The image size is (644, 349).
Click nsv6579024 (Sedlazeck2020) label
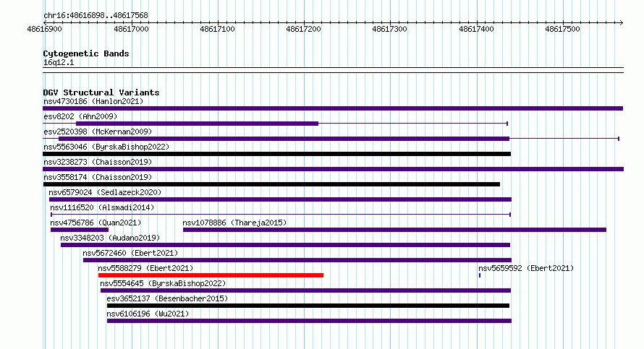tap(105, 192)
